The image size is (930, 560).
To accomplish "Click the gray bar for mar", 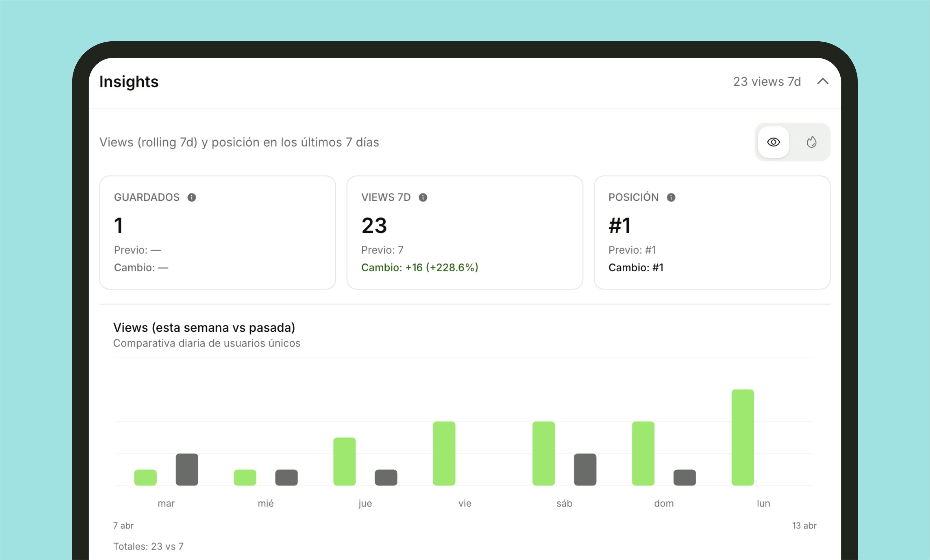I will tap(187, 469).
